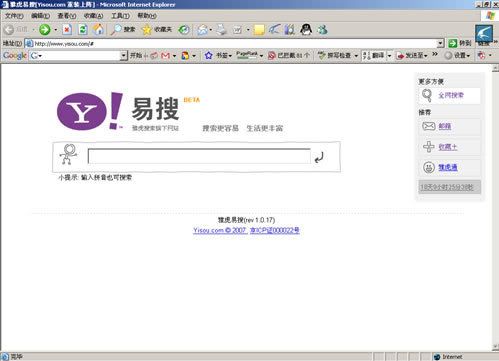Click the popup blocker (已拦截) icon
Viewport: 499px width, 361px height.
[272, 56]
